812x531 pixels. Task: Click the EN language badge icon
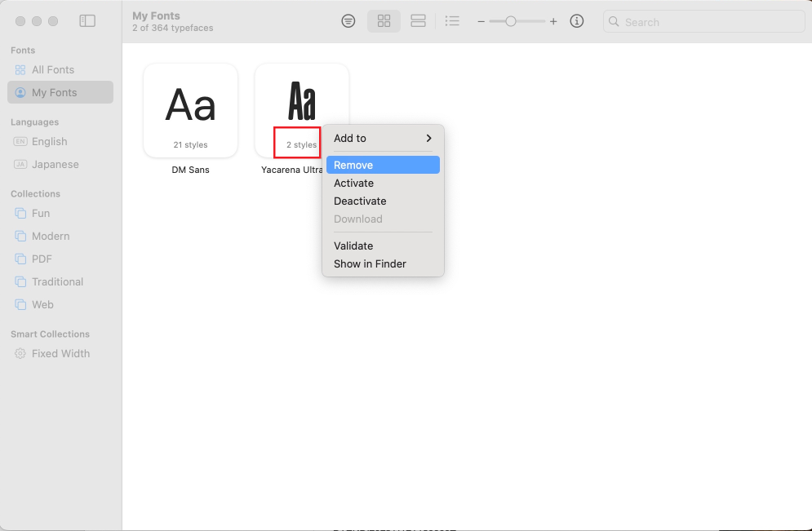click(20, 141)
